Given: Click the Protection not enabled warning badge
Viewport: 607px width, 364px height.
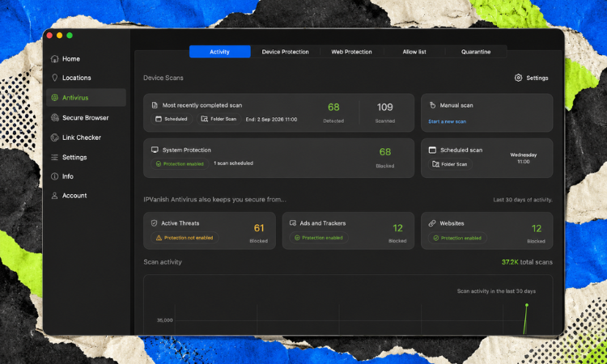Looking at the screenshot, I should pos(185,238).
